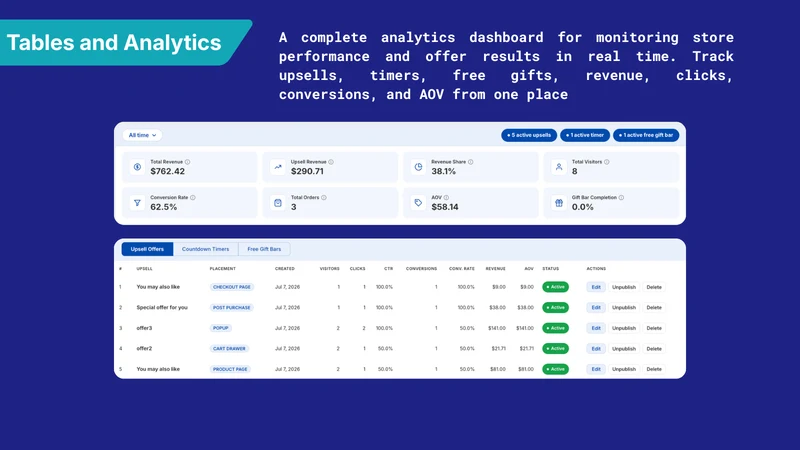
Task: Switch to the Countdown Timers tab
Action: (206, 249)
